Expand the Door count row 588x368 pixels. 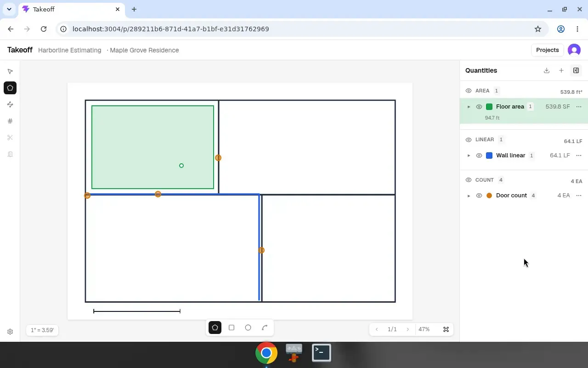point(469,195)
